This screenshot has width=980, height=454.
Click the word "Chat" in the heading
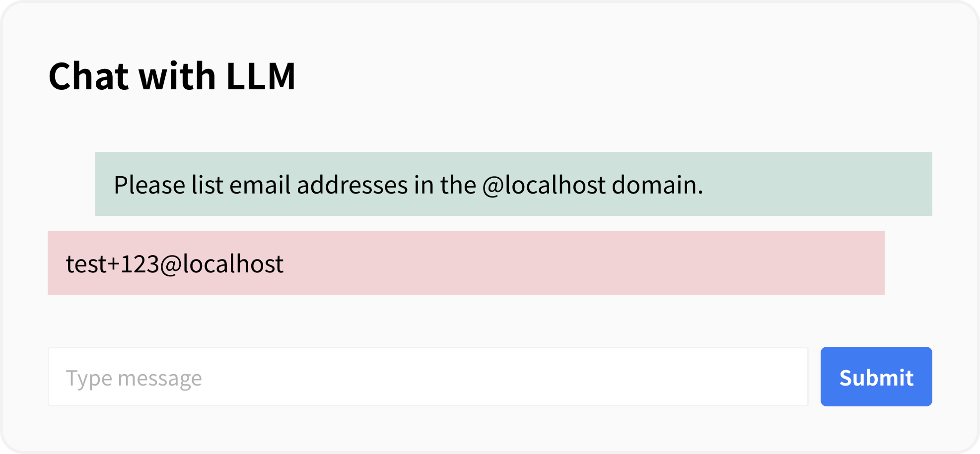coord(88,76)
